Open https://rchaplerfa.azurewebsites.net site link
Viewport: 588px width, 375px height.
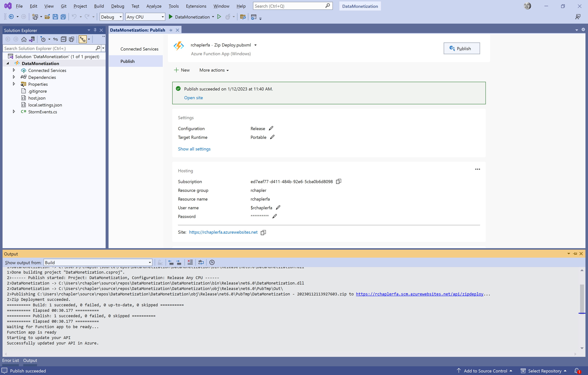coord(223,232)
